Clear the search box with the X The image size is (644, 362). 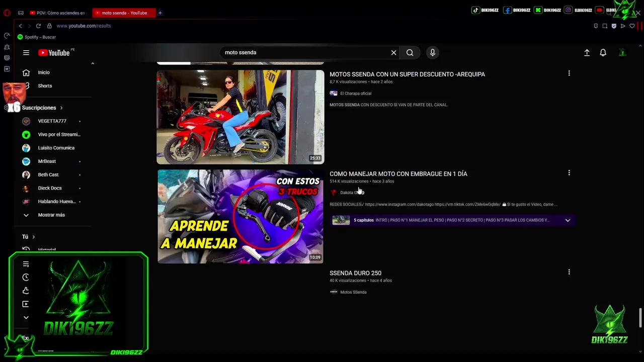click(x=393, y=53)
